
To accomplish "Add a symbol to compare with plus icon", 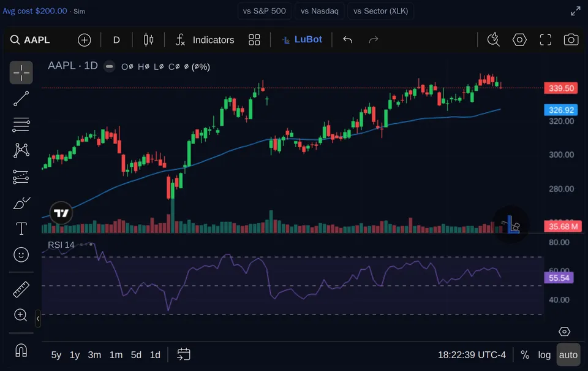I will [x=84, y=40].
